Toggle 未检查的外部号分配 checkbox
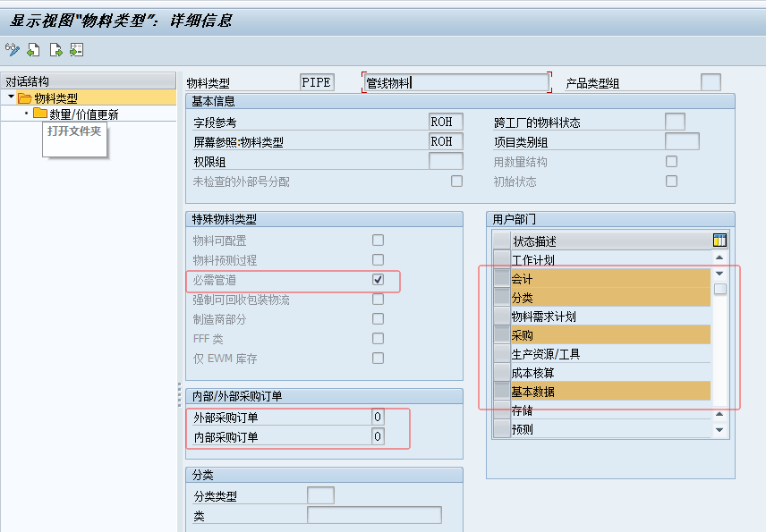The height and width of the screenshot is (532, 766). pyautogui.click(x=456, y=182)
